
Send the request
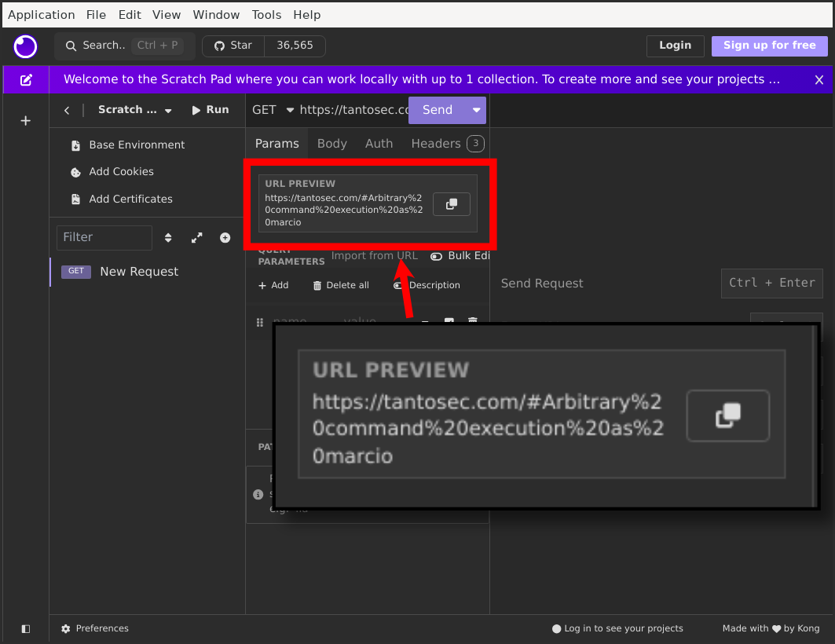coord(437,110)
